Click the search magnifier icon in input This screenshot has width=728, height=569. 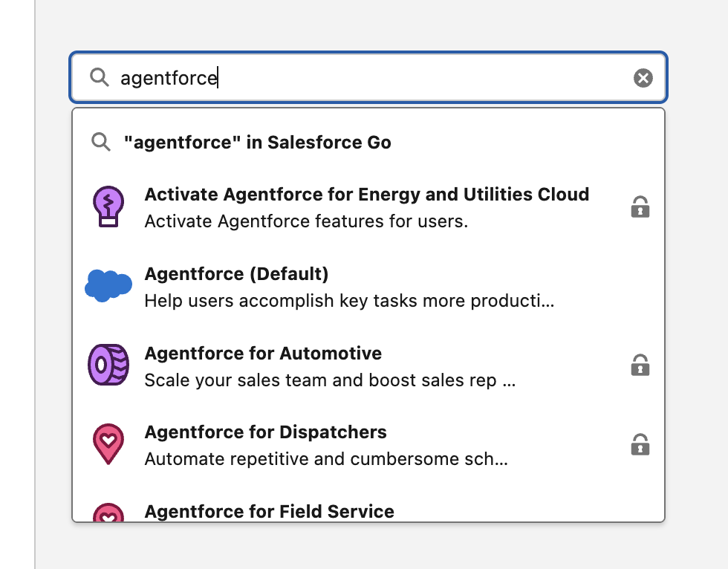[100, 77]
